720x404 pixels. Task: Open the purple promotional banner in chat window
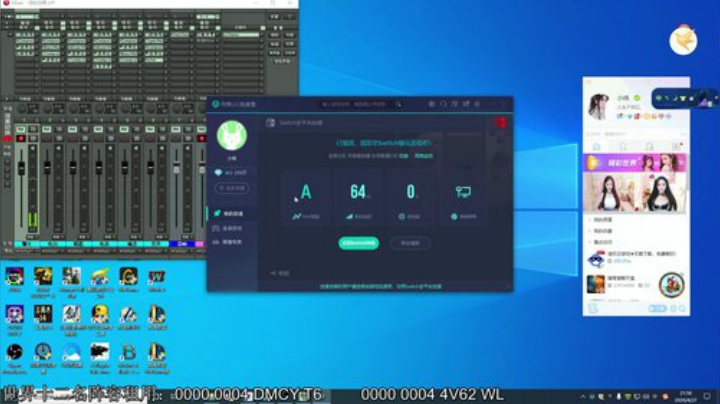click(x=635, y=163)
